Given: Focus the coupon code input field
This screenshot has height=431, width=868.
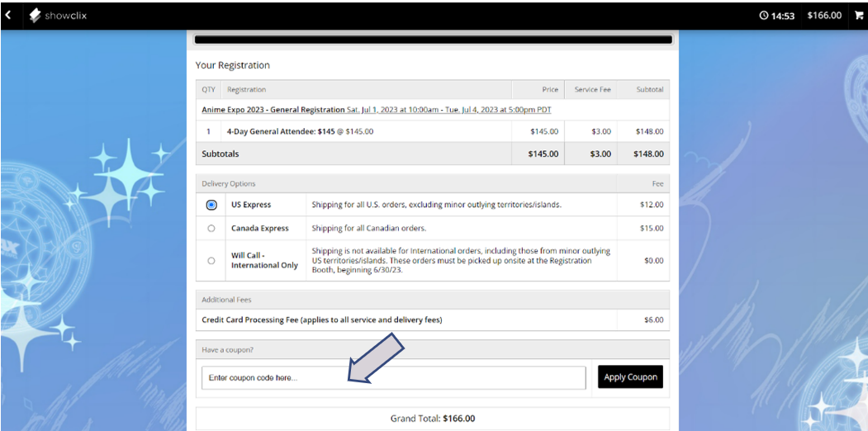Looking at the screenshot, I should [394, 378].
